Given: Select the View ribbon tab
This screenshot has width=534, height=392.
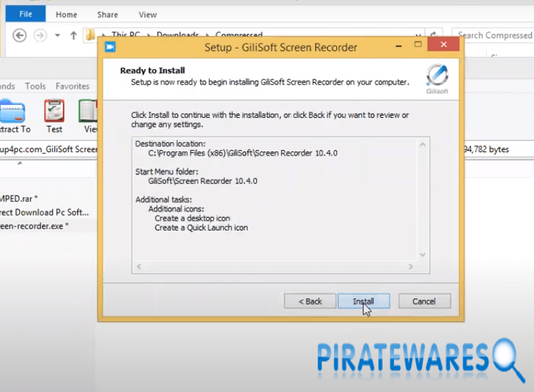Looking at the screenshot, I should click(148, 14).
